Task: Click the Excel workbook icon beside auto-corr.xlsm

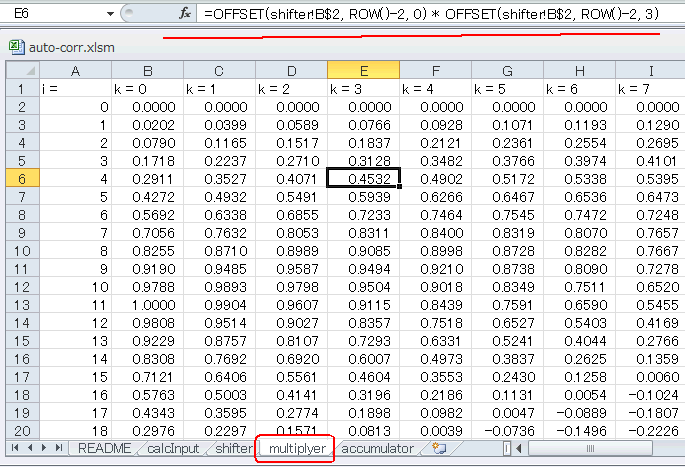Action: coord(17,47)
